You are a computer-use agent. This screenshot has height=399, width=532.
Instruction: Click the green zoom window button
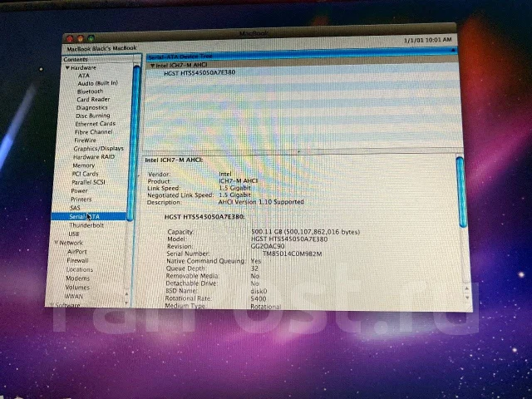[91, 38]
